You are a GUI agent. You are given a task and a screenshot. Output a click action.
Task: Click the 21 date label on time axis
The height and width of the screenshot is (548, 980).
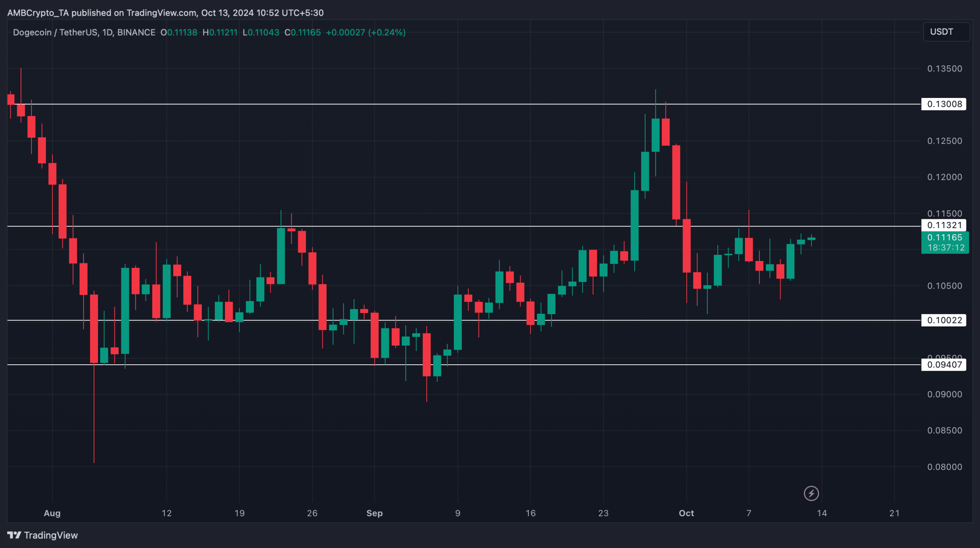pyautogui.click(x=894, y=513)
